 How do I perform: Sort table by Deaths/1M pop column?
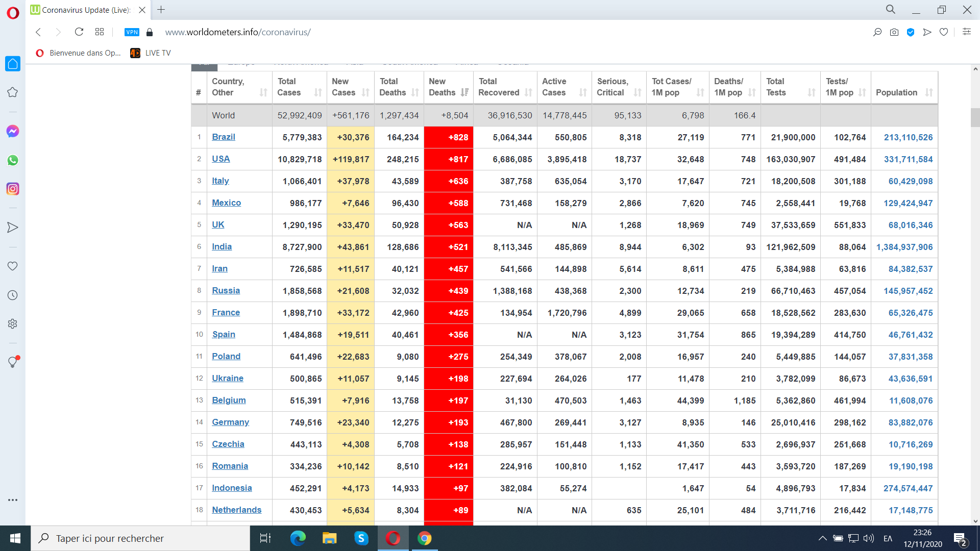point(735,87)
